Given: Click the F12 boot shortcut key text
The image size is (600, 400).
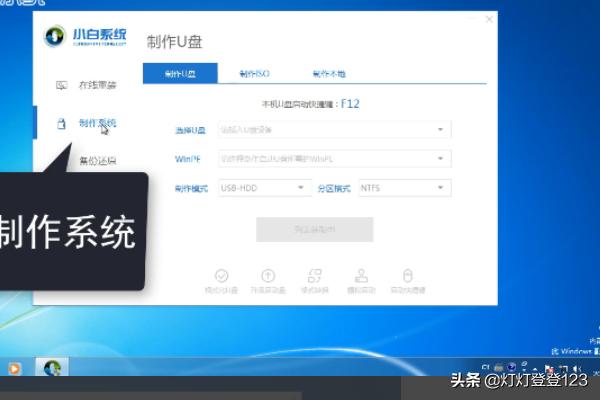Looking at the screenshot, I should pos(350,104).
